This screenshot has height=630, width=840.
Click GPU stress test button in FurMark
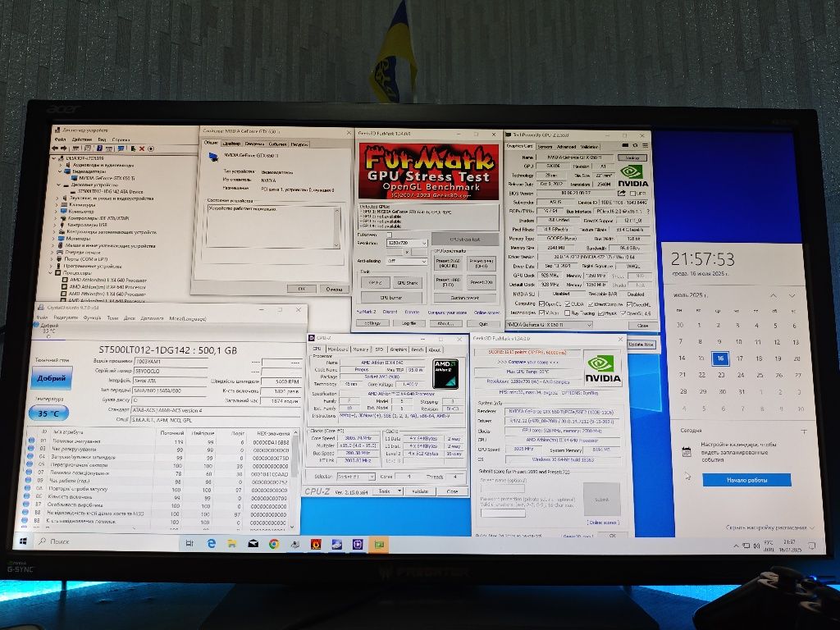coord(465,239)
